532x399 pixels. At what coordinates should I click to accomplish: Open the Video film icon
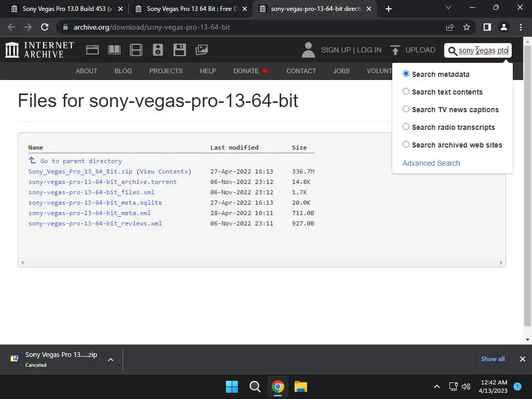click(136, 50)
